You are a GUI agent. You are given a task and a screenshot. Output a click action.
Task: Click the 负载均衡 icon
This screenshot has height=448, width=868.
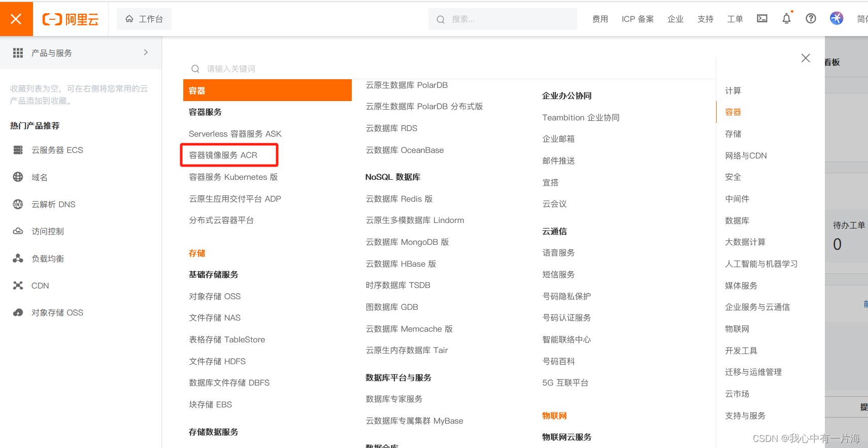[x=18, y=259]
